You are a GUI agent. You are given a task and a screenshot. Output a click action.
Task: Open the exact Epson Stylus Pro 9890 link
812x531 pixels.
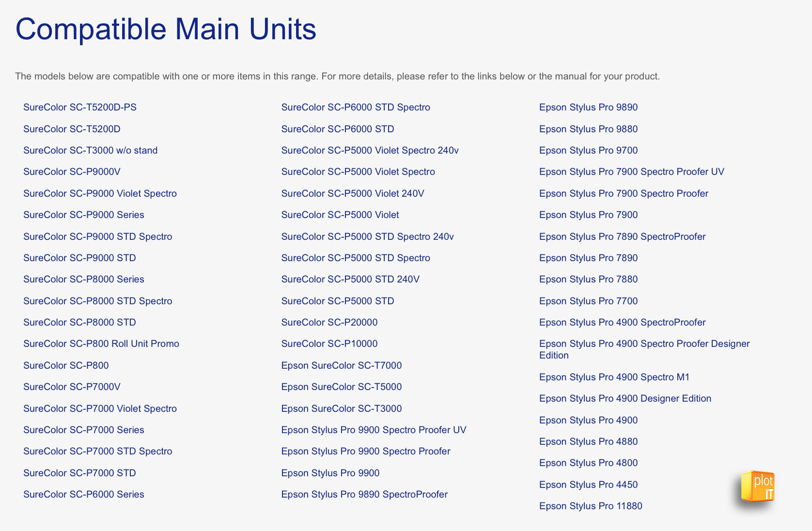click(x=589, y=108)
